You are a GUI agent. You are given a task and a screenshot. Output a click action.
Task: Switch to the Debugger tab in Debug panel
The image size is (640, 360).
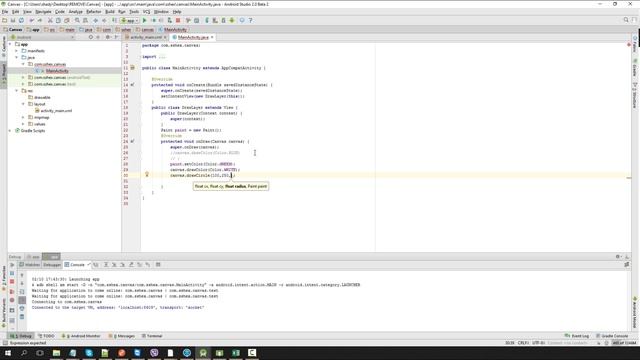52,265
